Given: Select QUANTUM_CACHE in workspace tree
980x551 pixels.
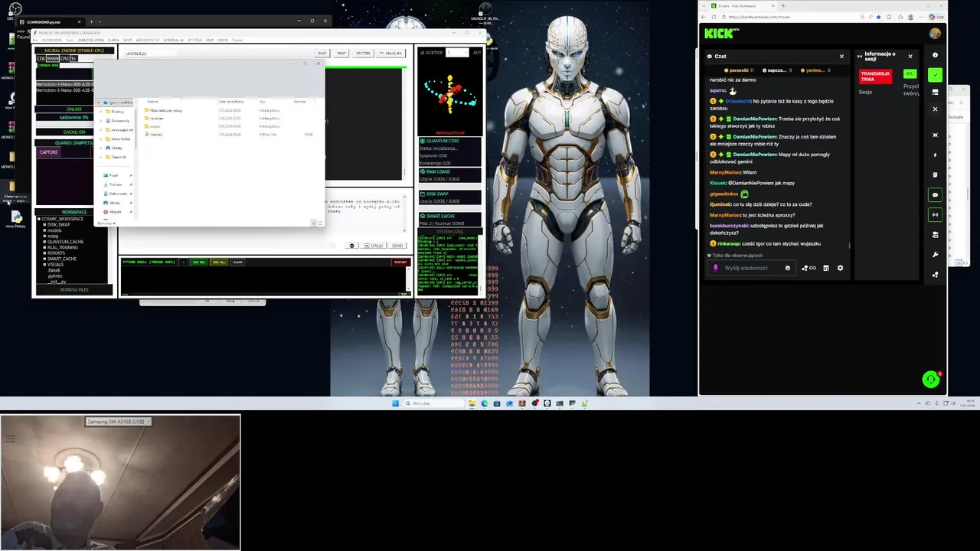Looking at the screenshot, I should pyautogui.click(x=65, y=242).
